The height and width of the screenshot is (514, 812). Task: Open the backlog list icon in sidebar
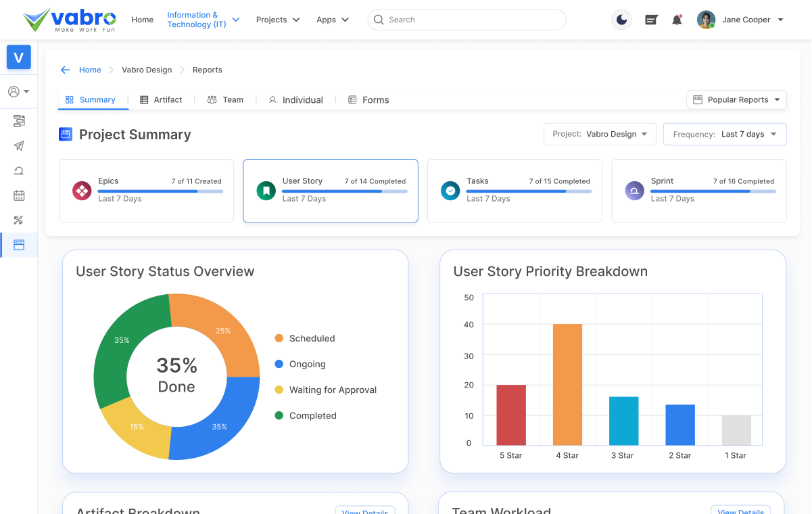click(19, 121)
